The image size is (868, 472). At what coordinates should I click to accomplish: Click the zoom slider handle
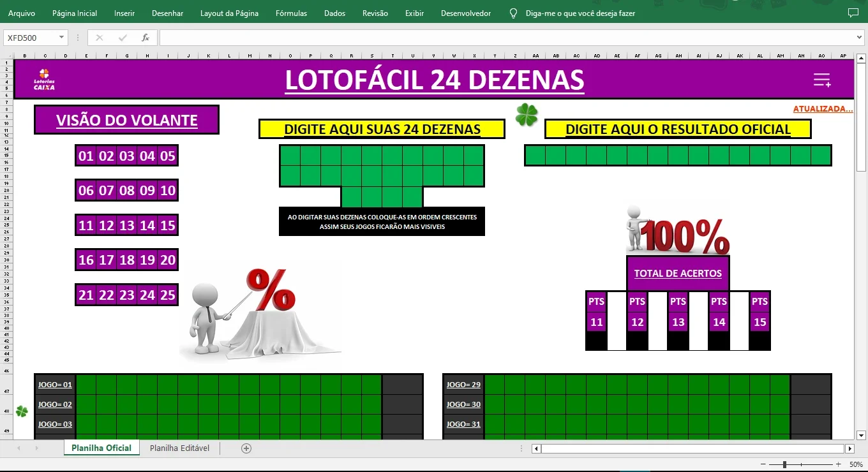click(784, 464)
